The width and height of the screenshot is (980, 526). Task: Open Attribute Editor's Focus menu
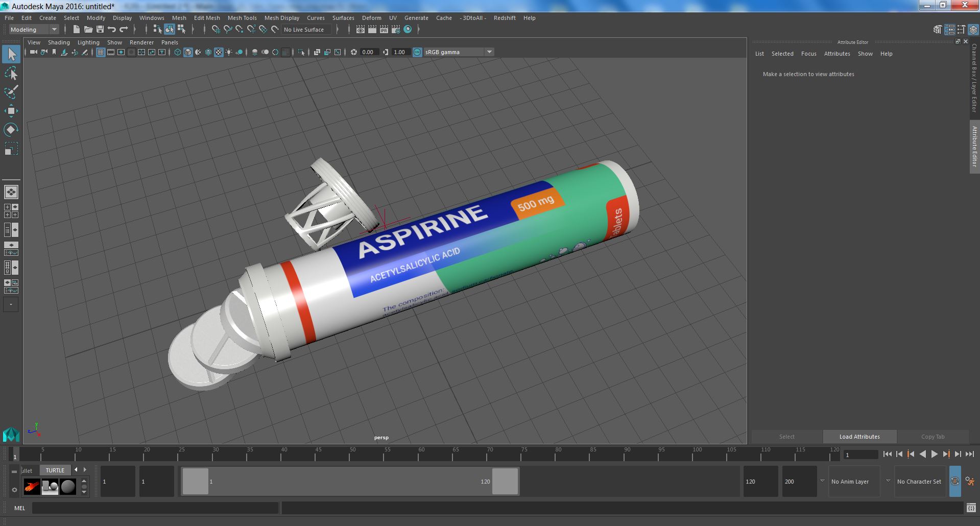(x=808, y=54)
